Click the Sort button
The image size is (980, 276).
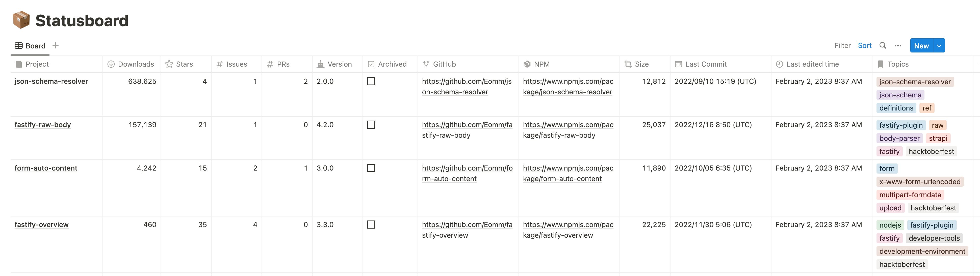coord(864,46)
